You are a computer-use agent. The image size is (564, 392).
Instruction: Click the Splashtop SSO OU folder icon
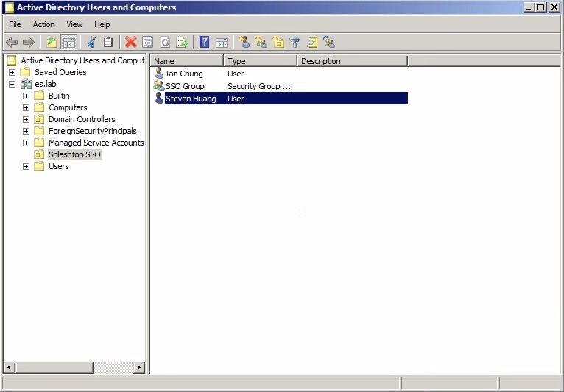coord(39,154)
